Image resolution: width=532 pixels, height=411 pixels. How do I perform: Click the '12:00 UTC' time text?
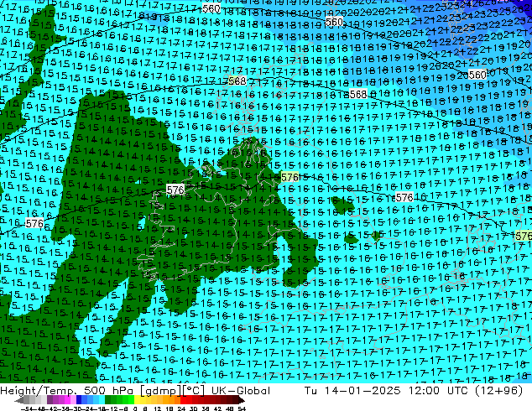click(x=439, y=390)
